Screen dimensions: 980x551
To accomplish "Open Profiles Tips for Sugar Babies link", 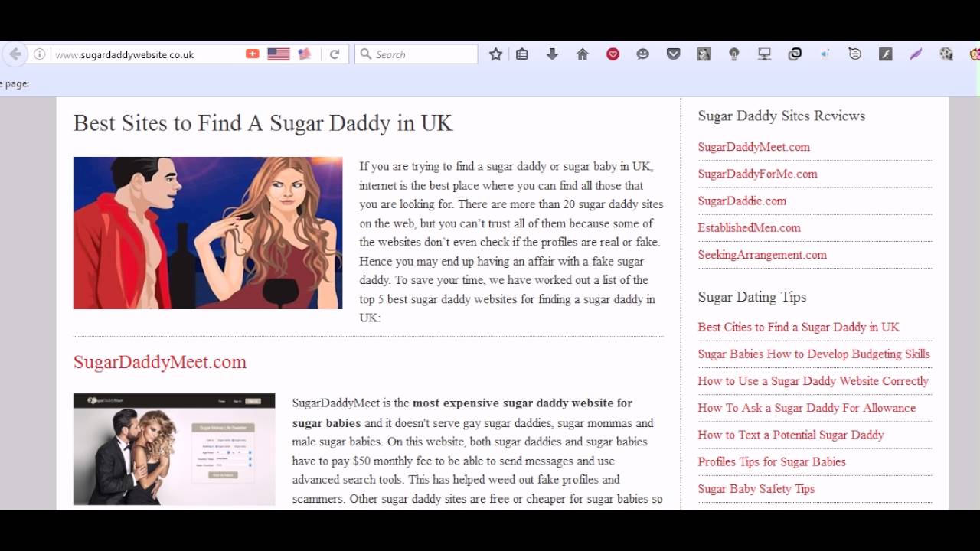I will pos(772,462).
